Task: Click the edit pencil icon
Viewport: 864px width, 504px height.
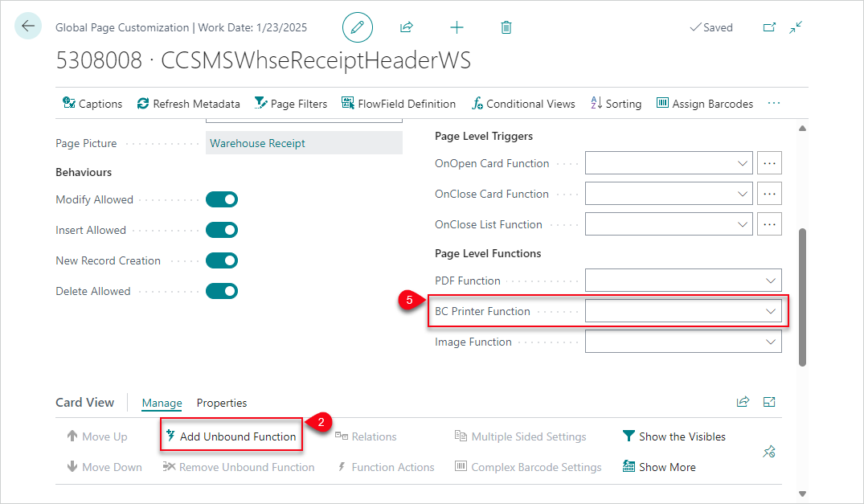Action: (x=357, y=27)
